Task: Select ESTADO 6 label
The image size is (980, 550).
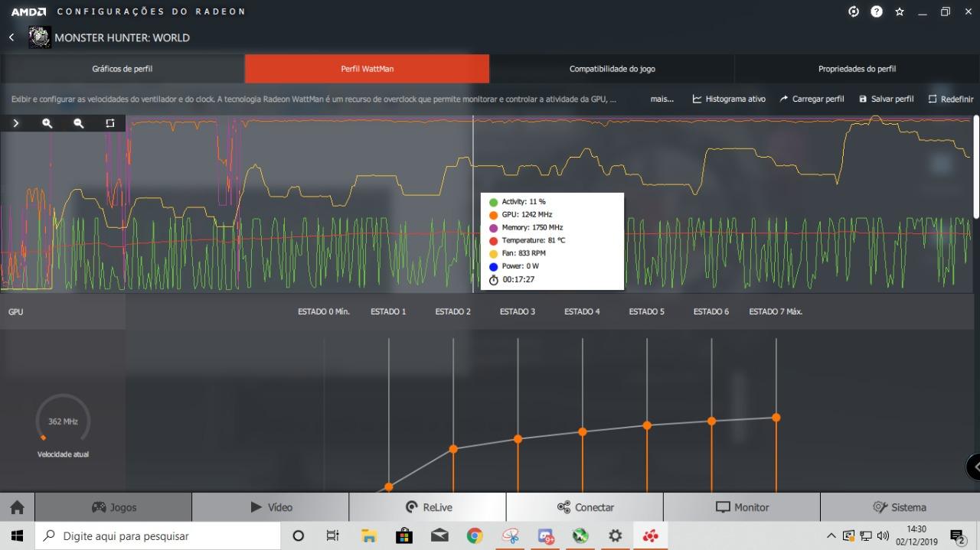Action: point(711,311)
